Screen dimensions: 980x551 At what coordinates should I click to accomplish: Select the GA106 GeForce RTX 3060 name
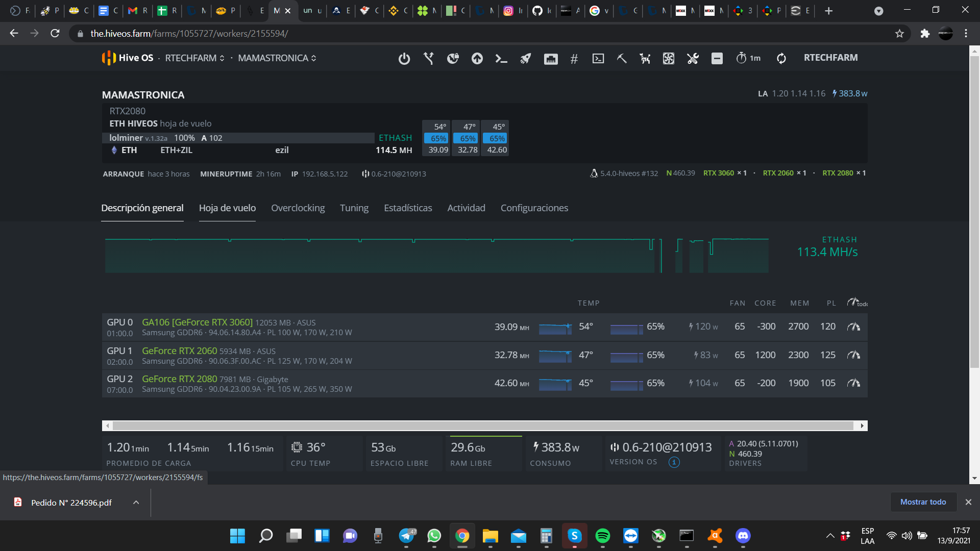(197, 322)
